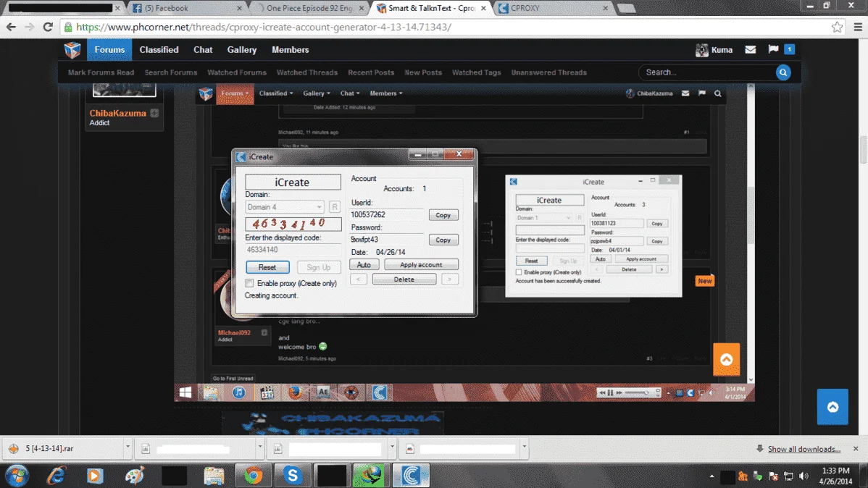Viewport: 868px width, 488px height.
Task: Toggle Enable proxy checkbox in small iCreate window
Action: [x=519, y=272]
